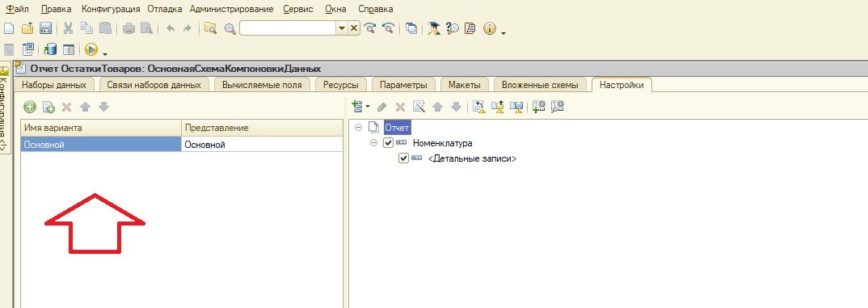
Task: Switch to Вычисляемые поля tab
Action: (x=262, y=85)
